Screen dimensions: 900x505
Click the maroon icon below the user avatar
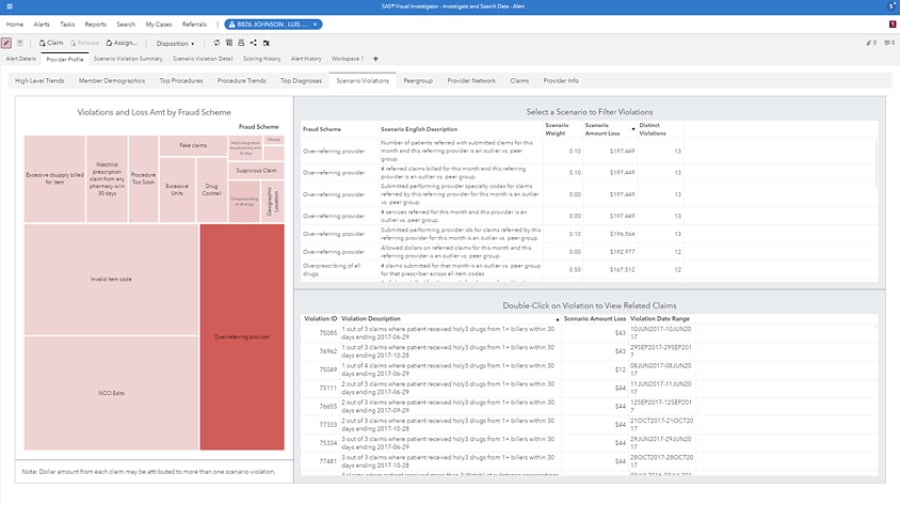893,24
